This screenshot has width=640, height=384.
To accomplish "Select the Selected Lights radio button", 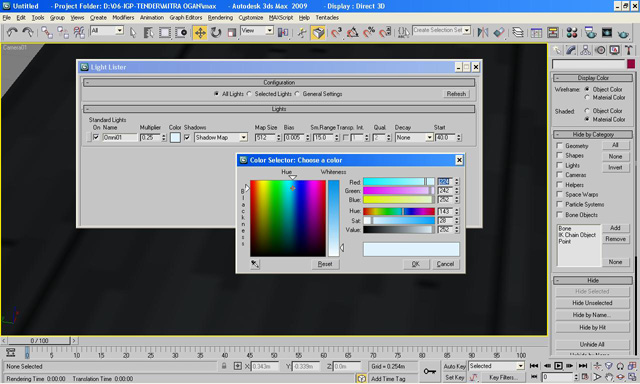I will [x=249, y=94].
